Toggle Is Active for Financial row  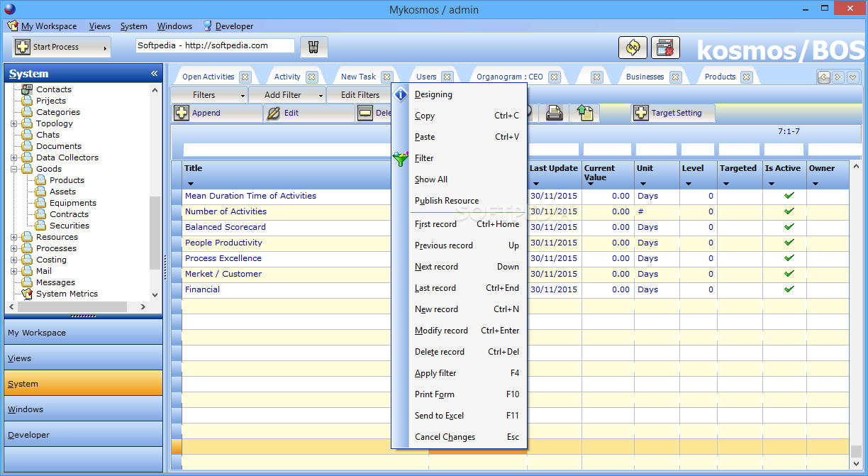coord(789,289)
